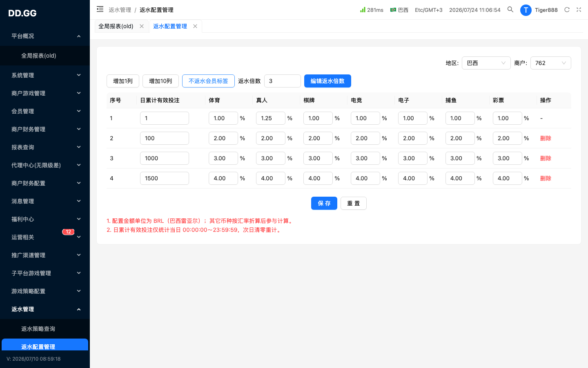The image size is (588, 368).
Task: Expand the 会员管理 sidebar menu
Action: (45, 111)
